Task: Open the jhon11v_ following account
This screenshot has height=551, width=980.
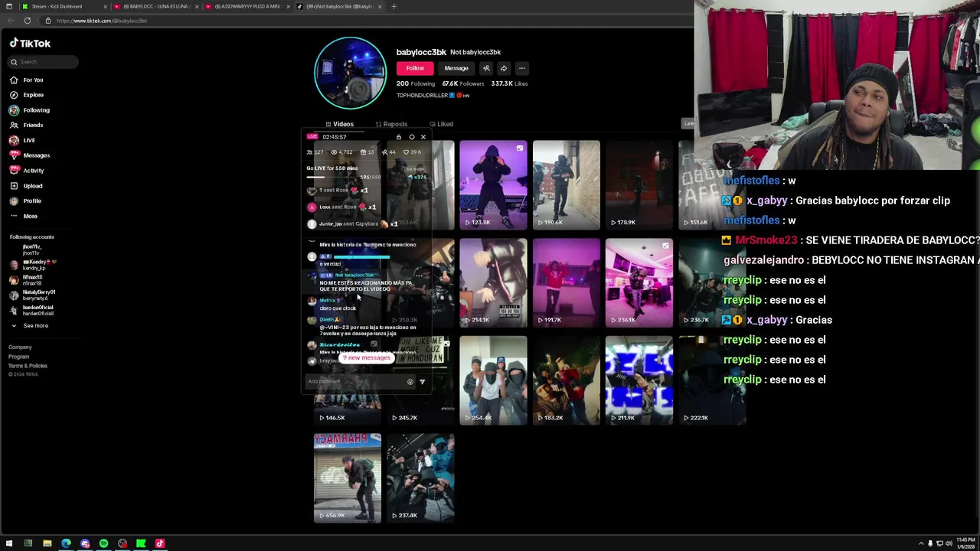Action: 31,249
